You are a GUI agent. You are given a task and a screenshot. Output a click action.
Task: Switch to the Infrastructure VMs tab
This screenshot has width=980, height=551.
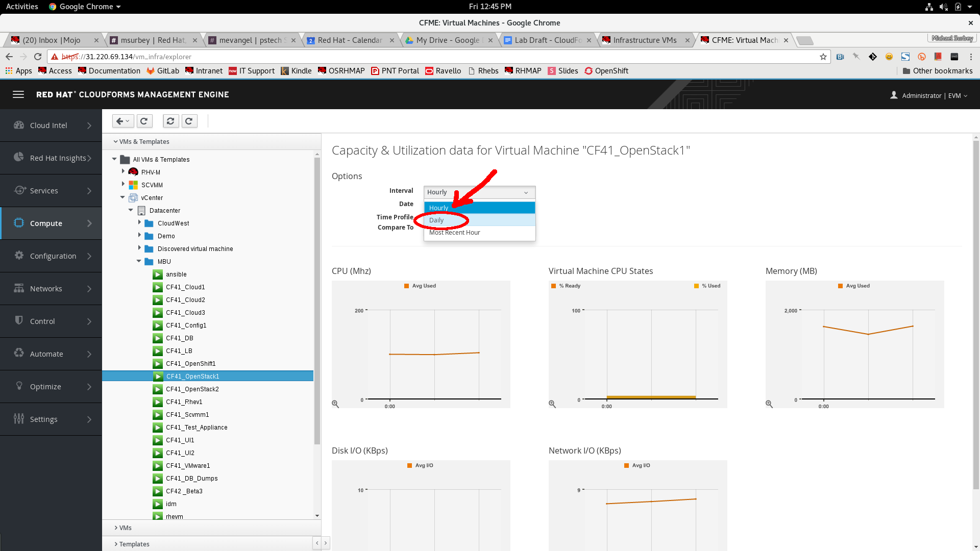pyautogui.click(x=645, y=40)
